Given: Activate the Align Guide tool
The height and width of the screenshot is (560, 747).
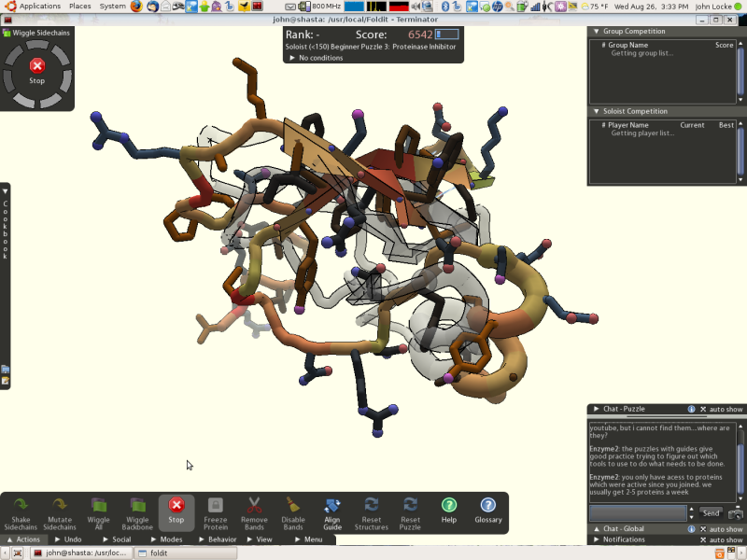Looking at the screenshot, I should coord(332,513).
